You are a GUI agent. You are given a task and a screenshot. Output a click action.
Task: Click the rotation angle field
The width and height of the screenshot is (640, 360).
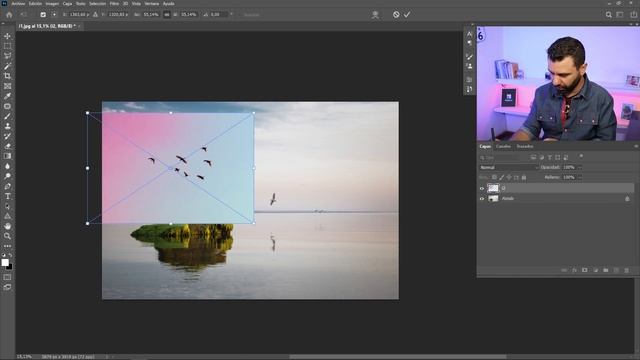coord(218,15)
